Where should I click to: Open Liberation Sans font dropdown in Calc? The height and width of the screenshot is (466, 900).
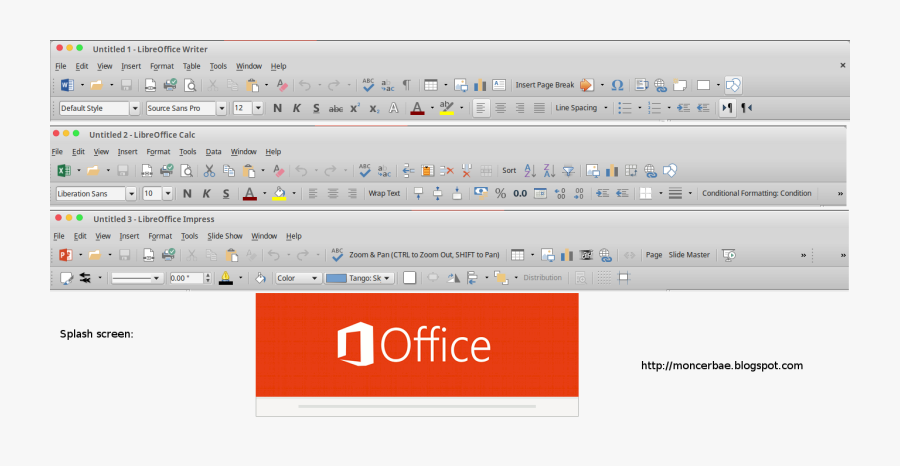(x=131, y=193)
